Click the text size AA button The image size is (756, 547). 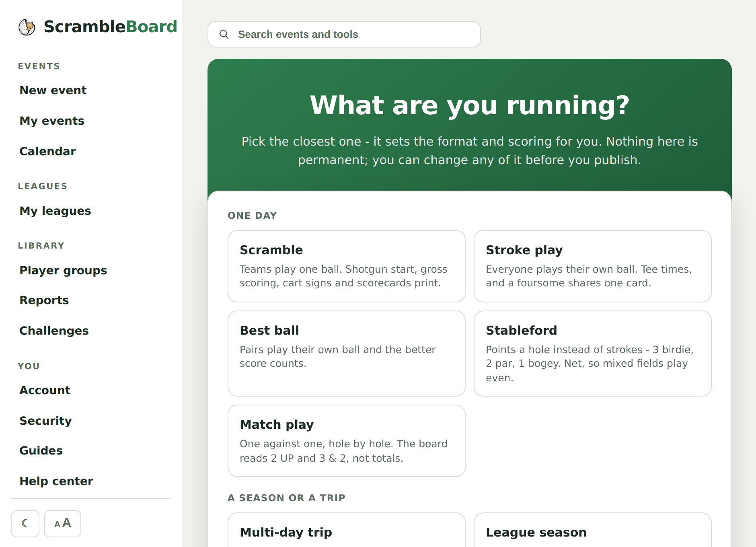[x=63, y=523]
